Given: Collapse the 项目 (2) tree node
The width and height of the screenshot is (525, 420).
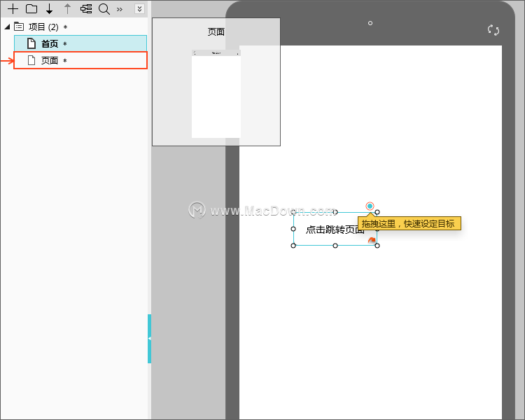Looking at the screenshot, I should [7, 27].
